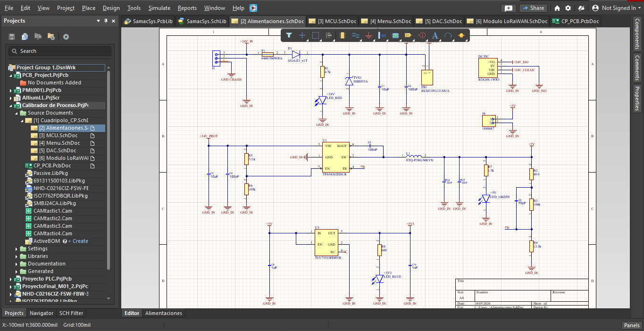
Task: Open the Comments side panel
Action: (637, 67)
